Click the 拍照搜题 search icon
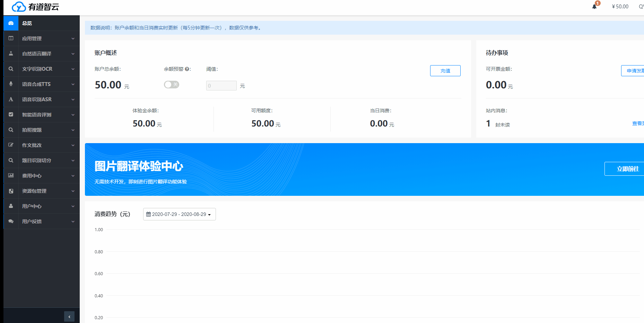Image resolution: width=644 pixels, height=323 pixels. (x=11, y=130)
